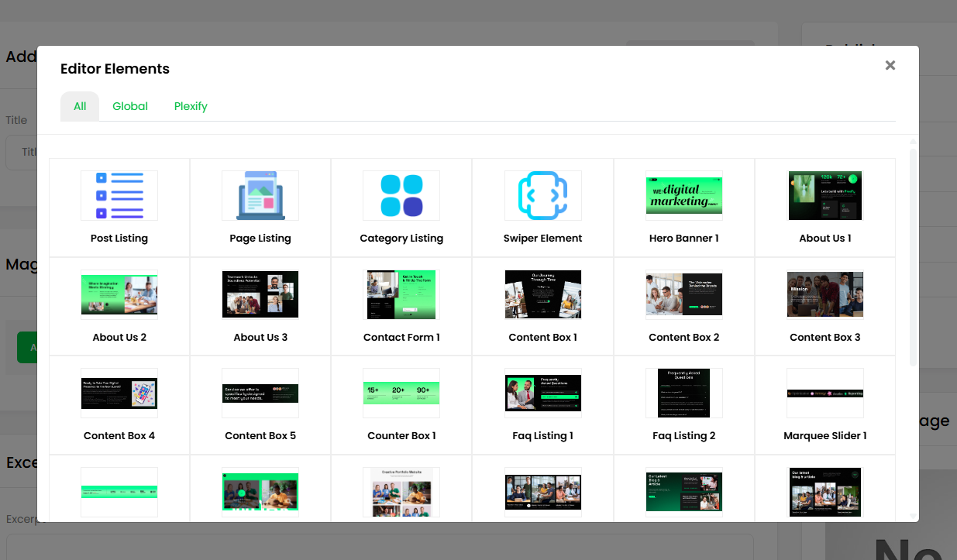Insert the About Us 3 element
The width and height of the screenshot is (957, 560).
(260, 294)
